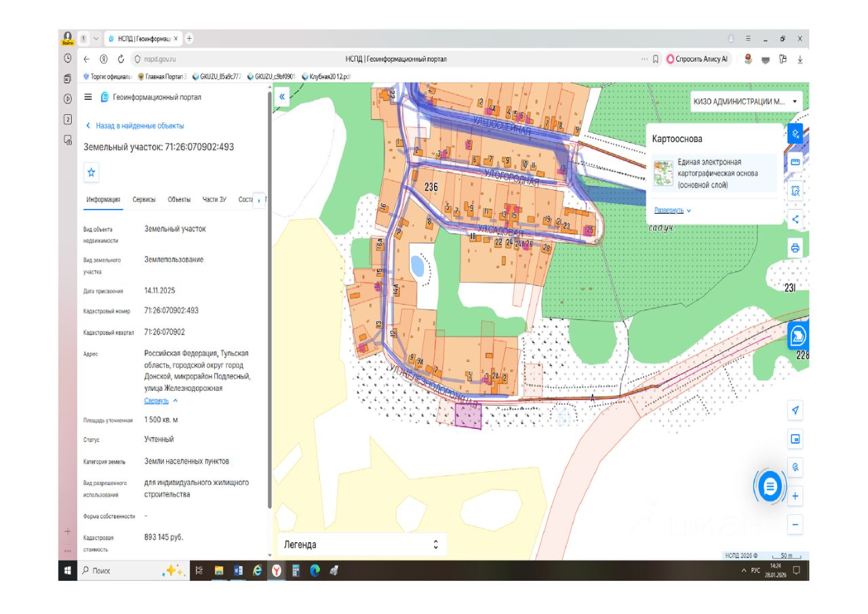Center the map on my location arrow
The height and width of the screenshot is (614, 868).
pos(795,410)
